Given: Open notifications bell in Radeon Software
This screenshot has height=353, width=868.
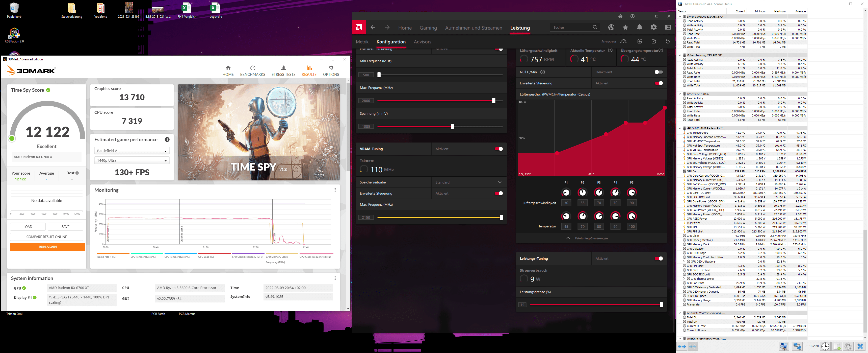Looking at the screenshot, I should point(640,27).
